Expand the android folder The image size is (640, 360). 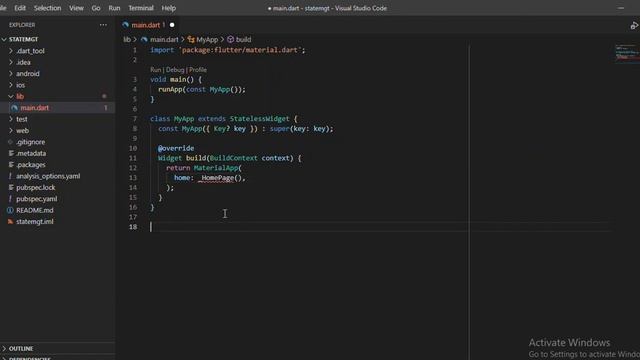click(28, 74)
